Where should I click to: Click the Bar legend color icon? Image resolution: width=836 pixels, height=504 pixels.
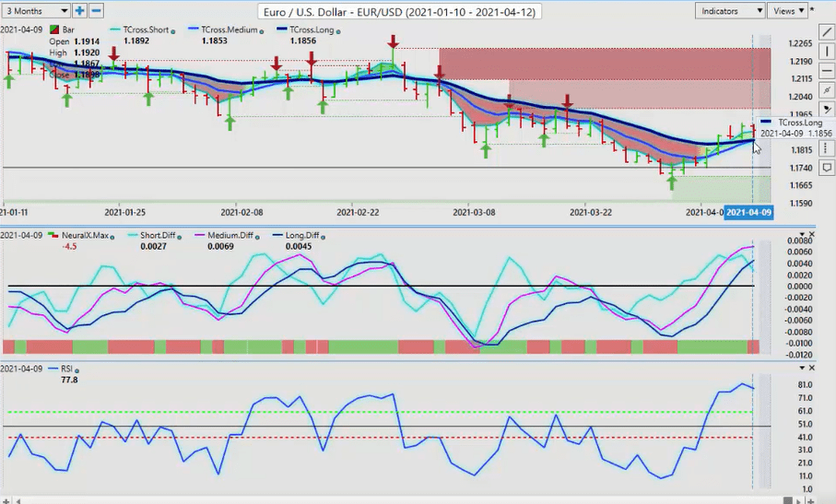pos(54,29)
